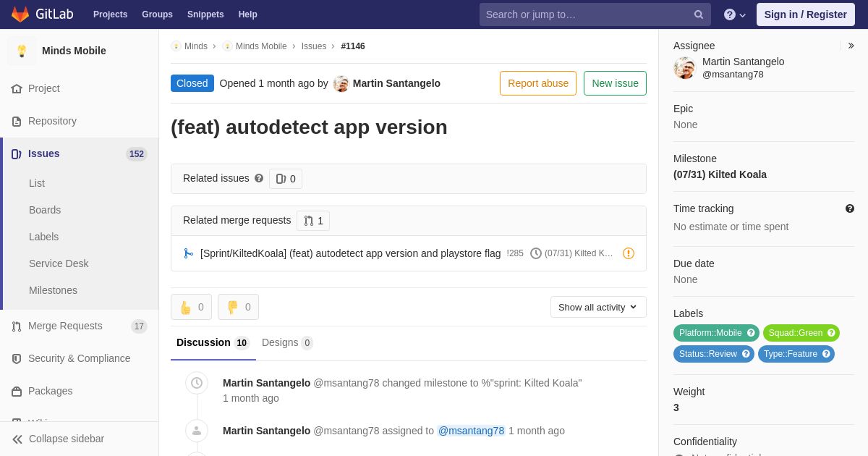Click the Search or jump to field
This screenshot has width=868, height=456.
586,14
